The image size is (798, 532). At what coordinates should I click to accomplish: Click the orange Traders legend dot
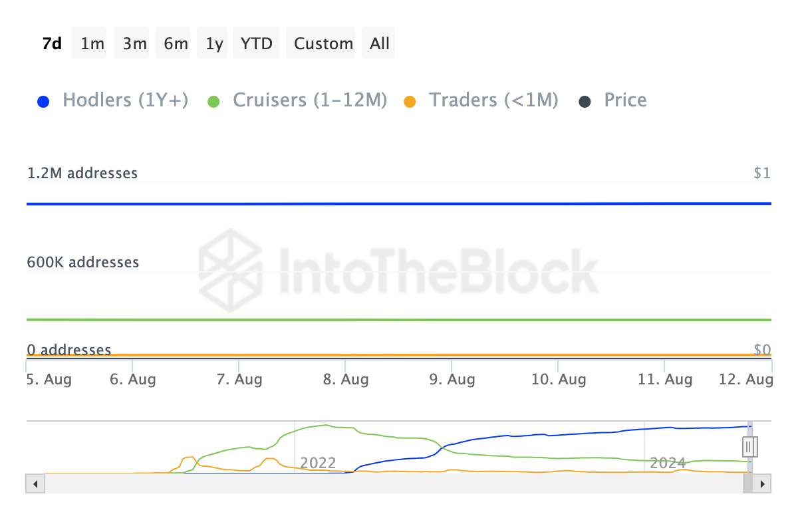[410, 102]
